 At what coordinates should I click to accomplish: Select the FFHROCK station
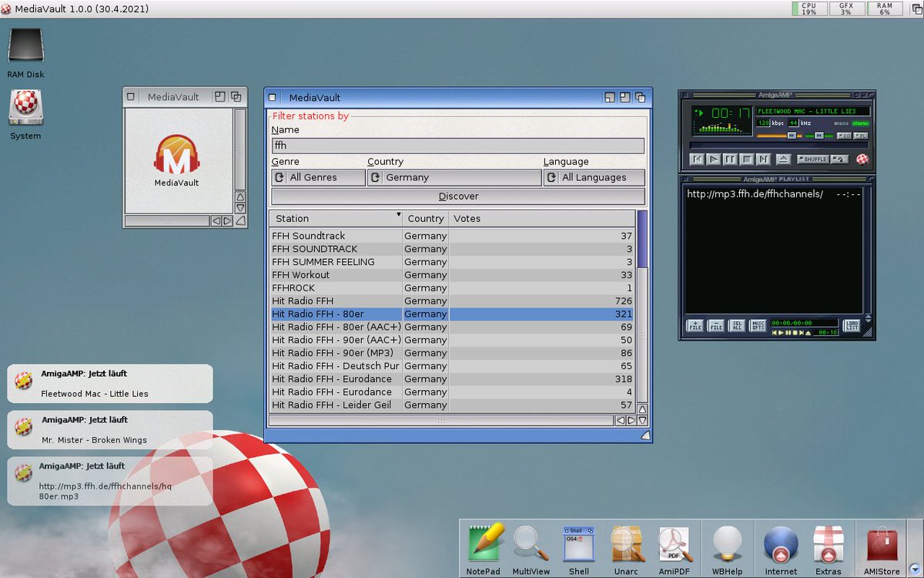pyautogui.click(x=453, y=288)
